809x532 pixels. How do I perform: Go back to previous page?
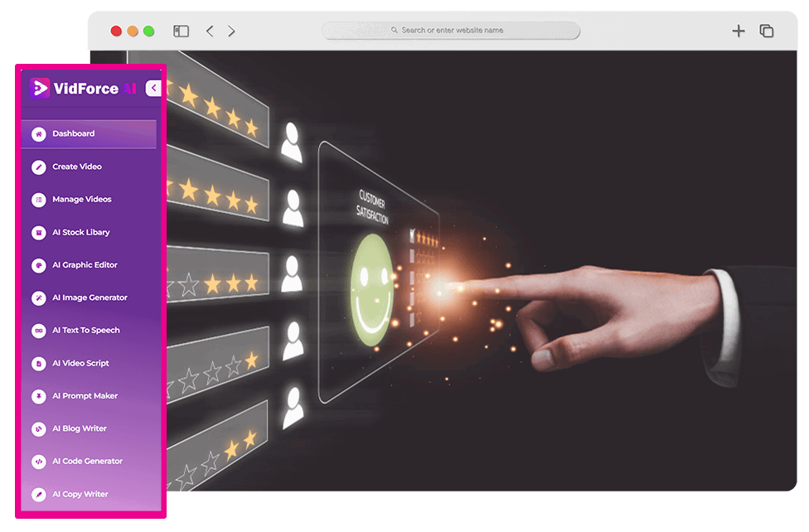pos(210,31)
